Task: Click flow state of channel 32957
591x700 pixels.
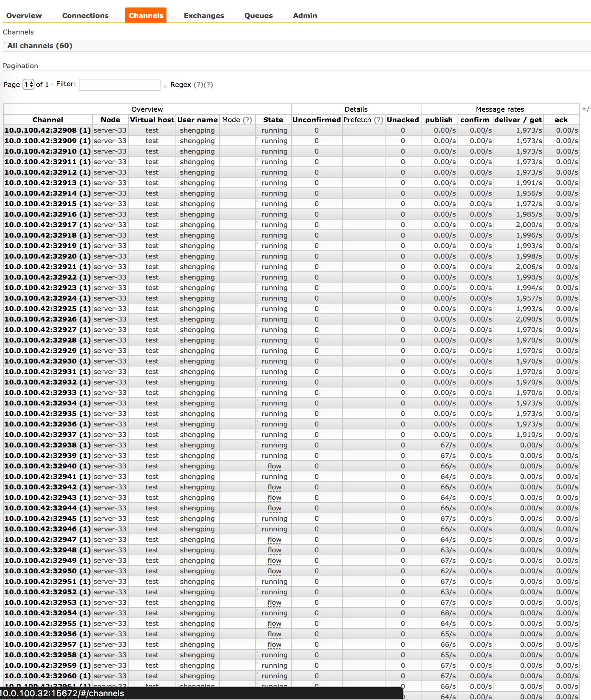Action: tap(274, 645)
